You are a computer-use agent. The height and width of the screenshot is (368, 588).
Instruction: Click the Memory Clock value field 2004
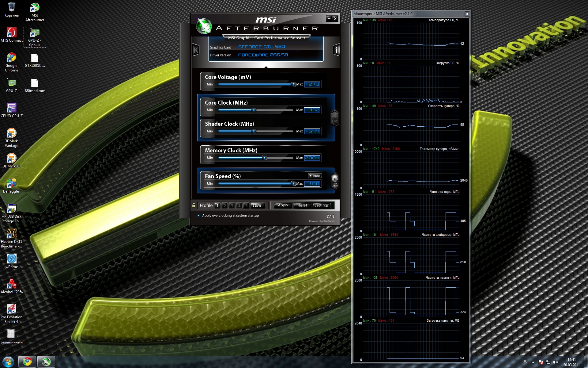click(x=312, y=158)
